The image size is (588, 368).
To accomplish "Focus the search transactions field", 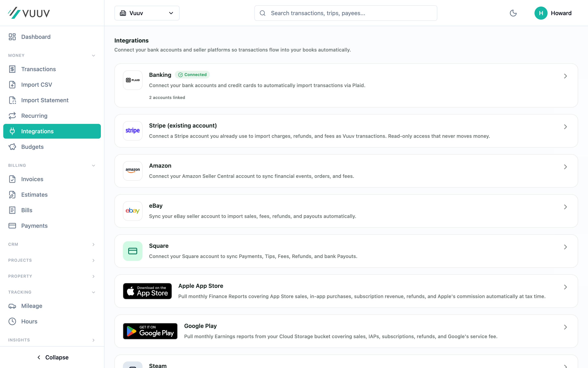I will tap(345, 13).
